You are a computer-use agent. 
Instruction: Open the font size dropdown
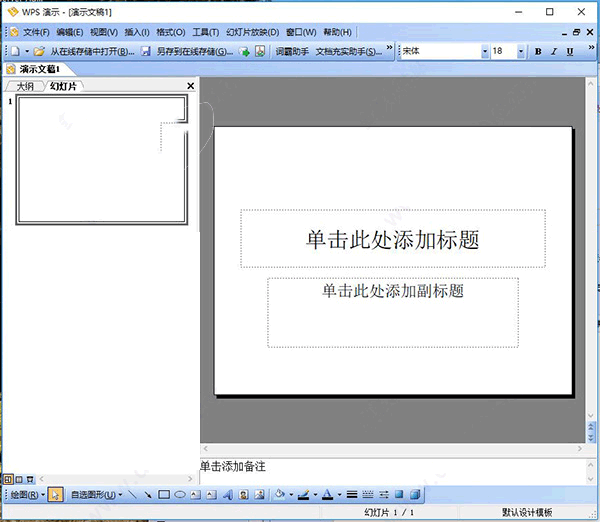click(521, 51)
